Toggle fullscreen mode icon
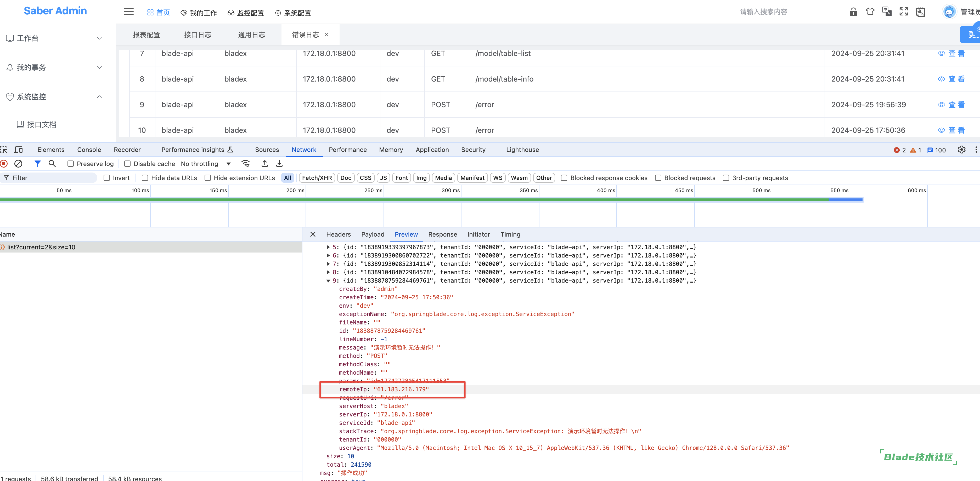 (904, 12)
